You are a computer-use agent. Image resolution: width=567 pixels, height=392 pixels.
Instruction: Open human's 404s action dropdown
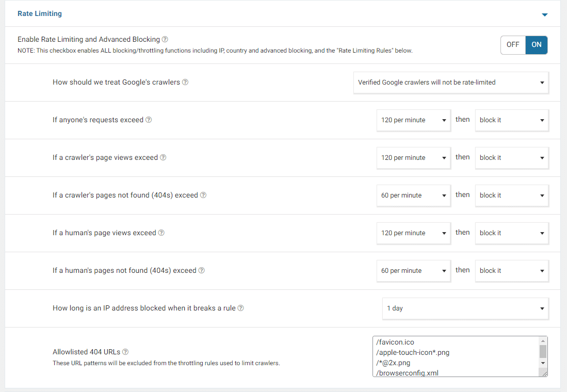[512, 270]
